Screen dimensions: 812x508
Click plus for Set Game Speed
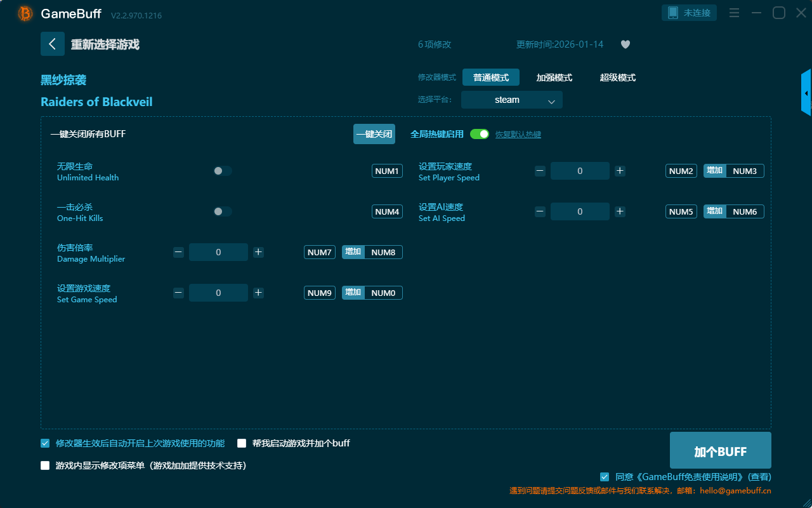[258, 293]
